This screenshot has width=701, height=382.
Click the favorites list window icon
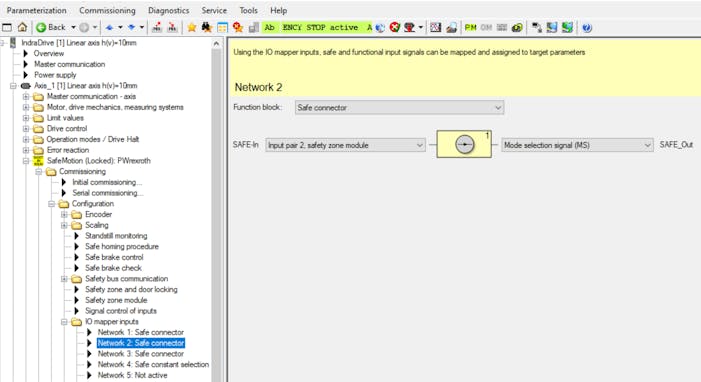coord(222,27)
